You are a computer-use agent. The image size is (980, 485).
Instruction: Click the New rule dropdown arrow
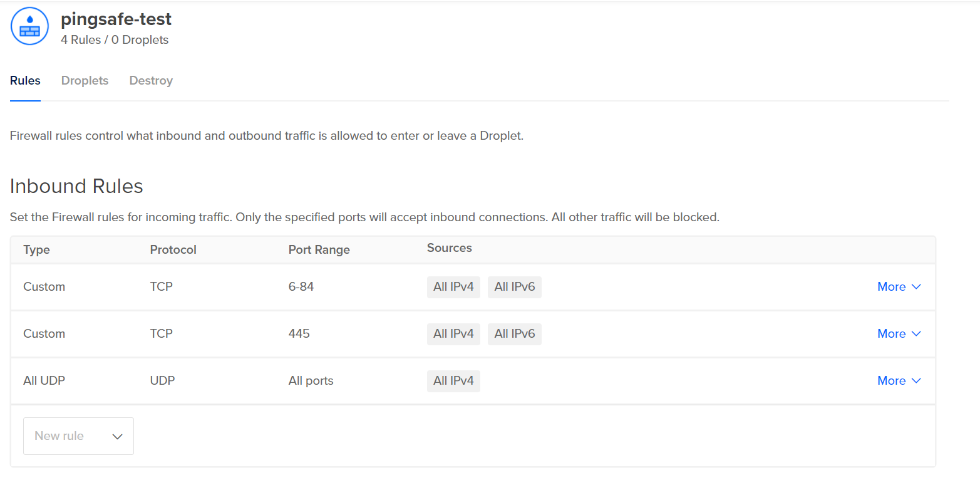coord(117,437)
